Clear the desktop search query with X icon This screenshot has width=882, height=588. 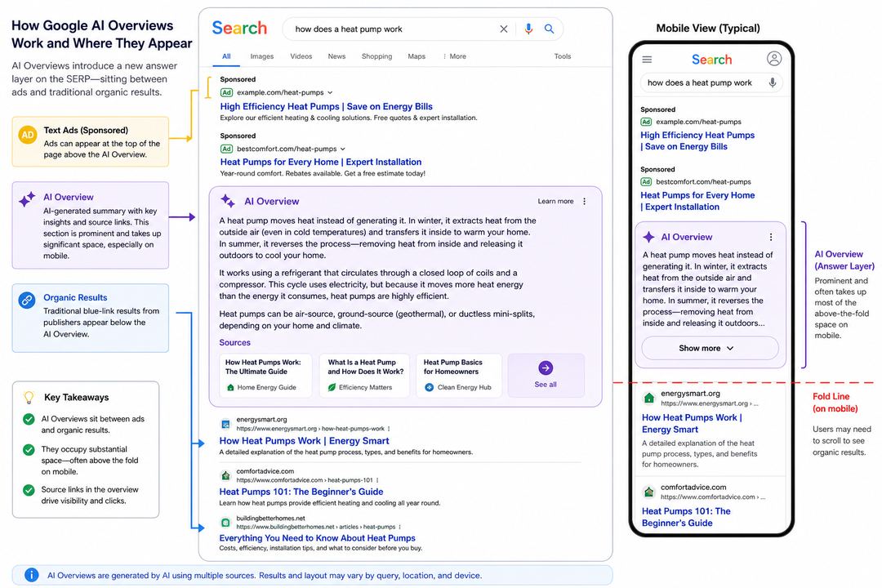point(503,29)
